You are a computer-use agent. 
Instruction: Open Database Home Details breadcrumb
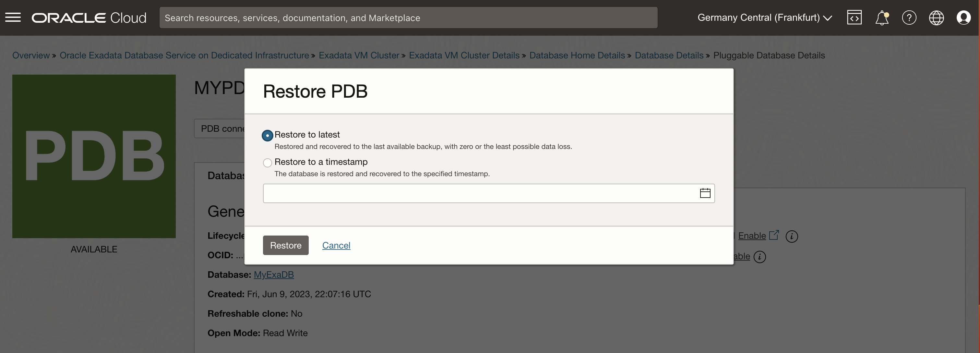point(577,55)
